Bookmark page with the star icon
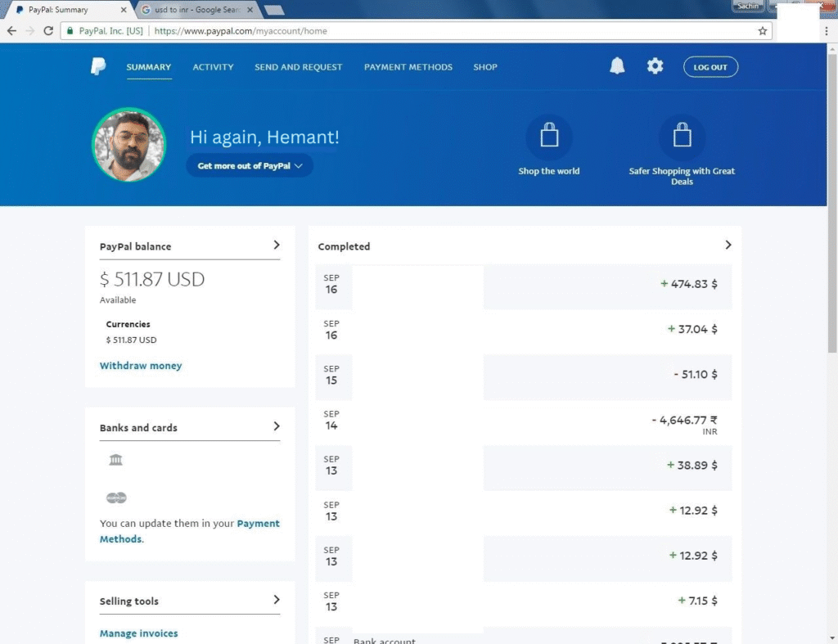This screenshot has width=838, height=644. click(763, 31)
